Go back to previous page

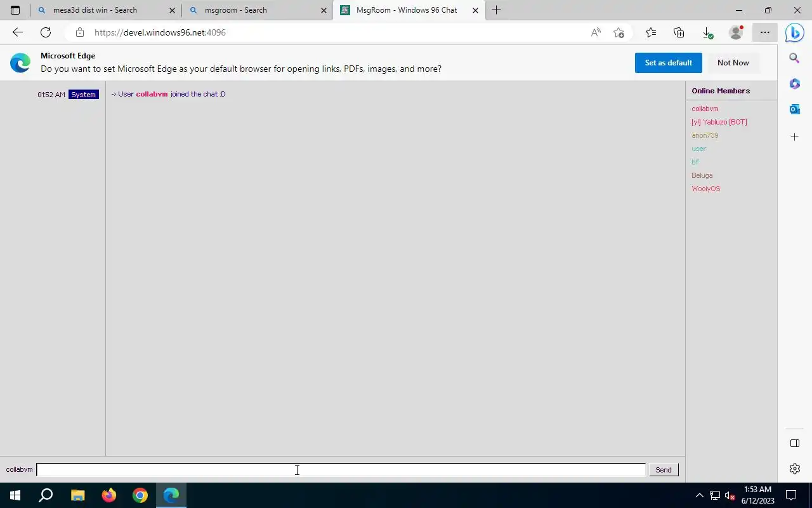click(x=18, y=32)
